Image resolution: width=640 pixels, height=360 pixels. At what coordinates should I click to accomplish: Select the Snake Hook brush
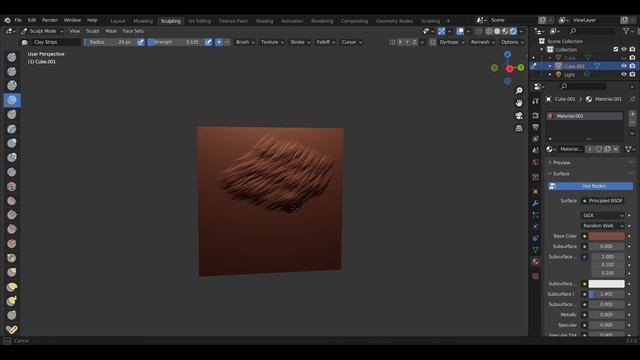coord(12,301)
